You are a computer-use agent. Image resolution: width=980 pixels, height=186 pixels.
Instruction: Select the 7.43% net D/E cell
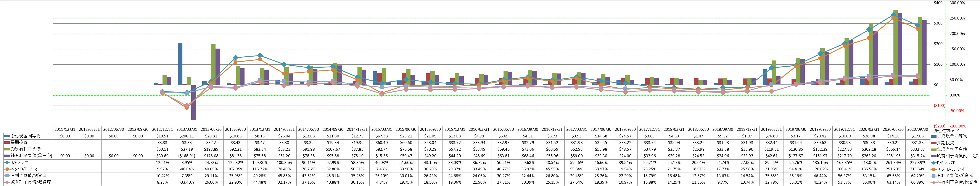click(x=381, y=169)
